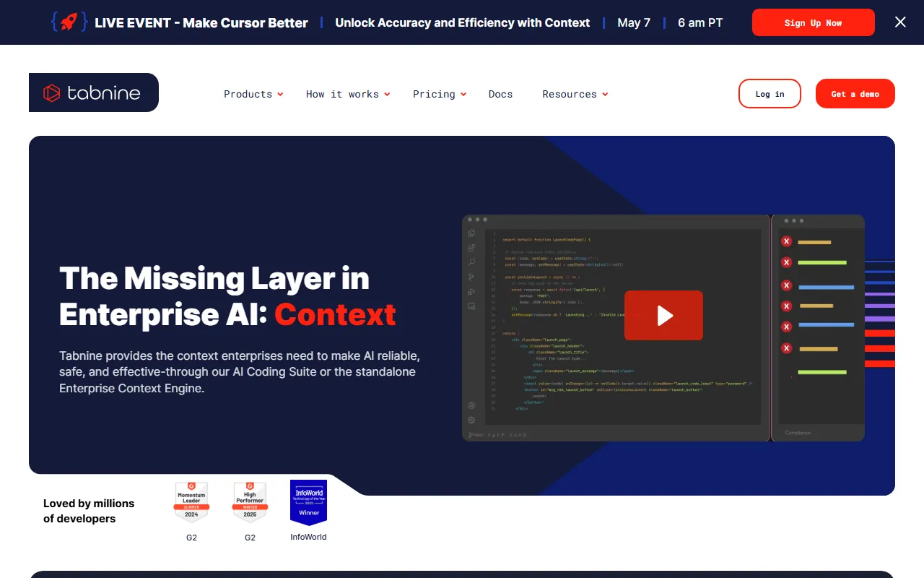Click the Tabnine logo

[93, 92]
